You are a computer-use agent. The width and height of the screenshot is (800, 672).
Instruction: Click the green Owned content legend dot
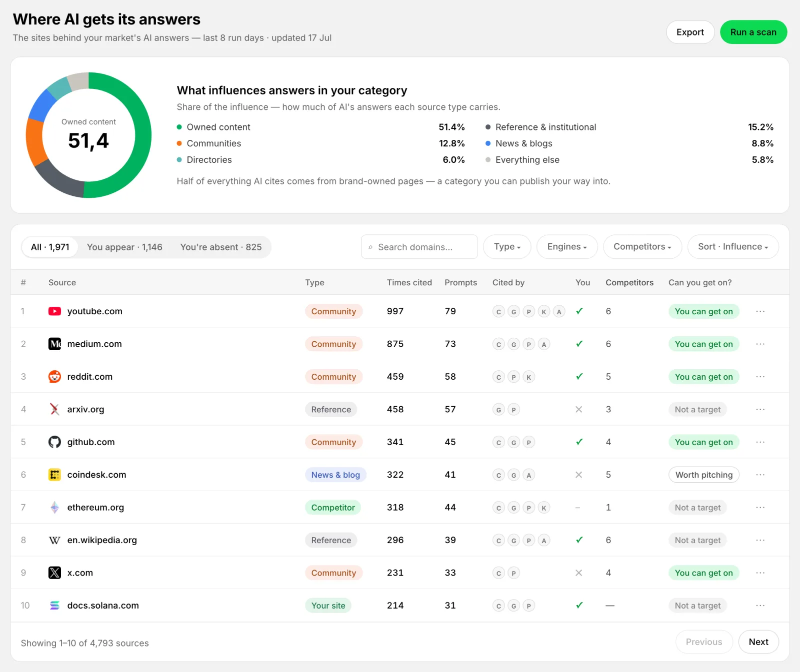[x=179, y=127]
